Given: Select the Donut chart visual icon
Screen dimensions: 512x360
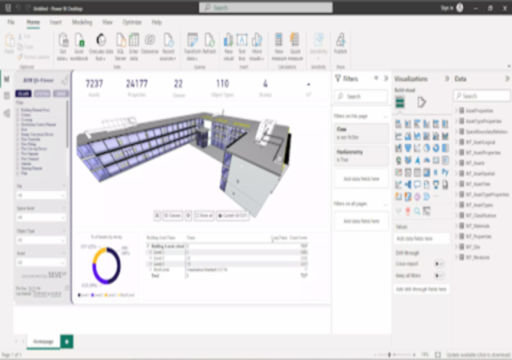Looking at the screenshot, I should pos(436,148).
